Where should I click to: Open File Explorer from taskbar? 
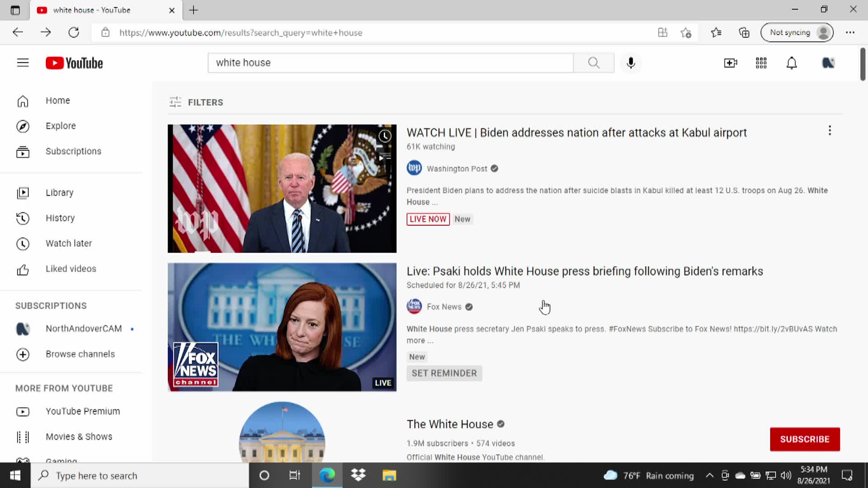point(389,475)
